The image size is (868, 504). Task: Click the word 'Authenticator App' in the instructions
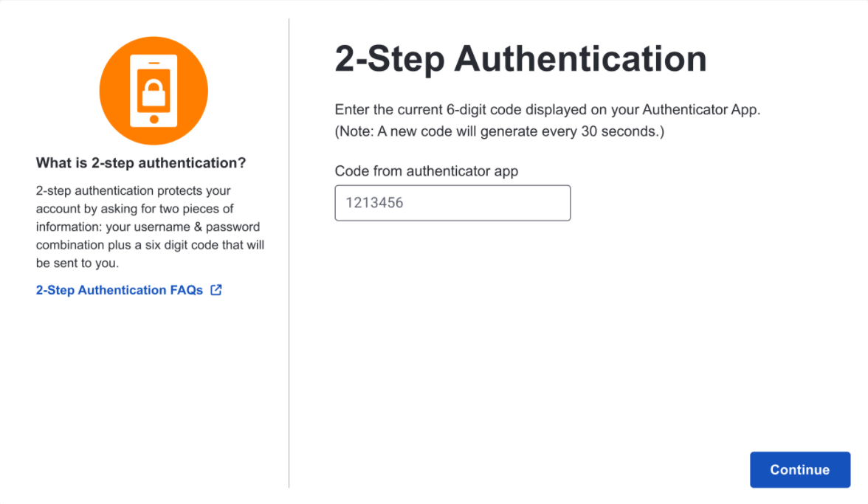pyautogui.click(x=700, y=109)
